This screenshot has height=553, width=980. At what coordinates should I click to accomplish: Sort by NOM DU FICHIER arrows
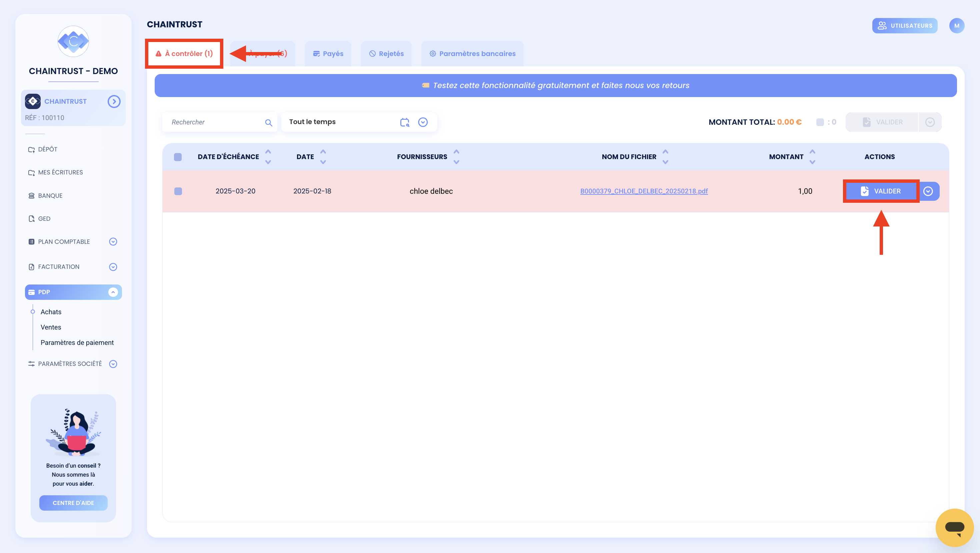665,157
